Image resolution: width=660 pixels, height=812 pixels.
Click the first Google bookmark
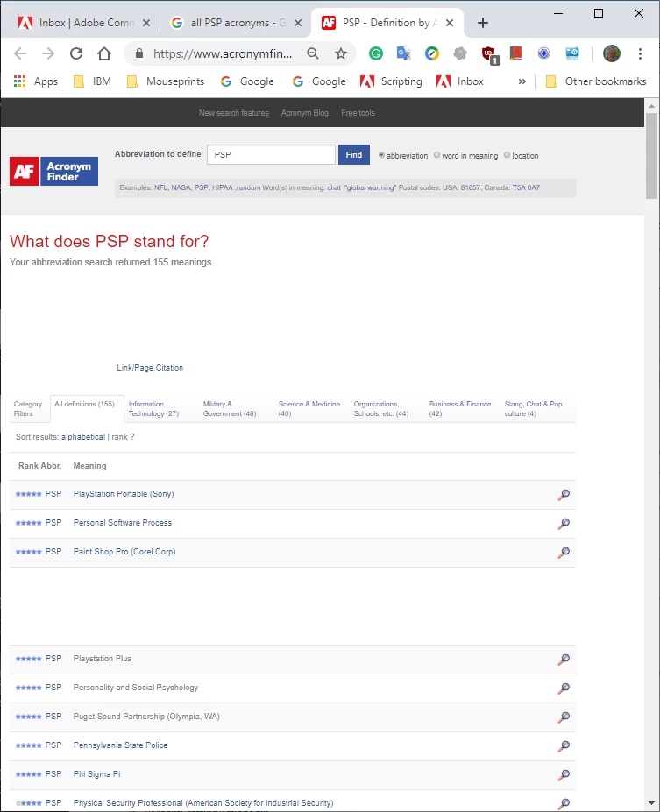point(247,81)
